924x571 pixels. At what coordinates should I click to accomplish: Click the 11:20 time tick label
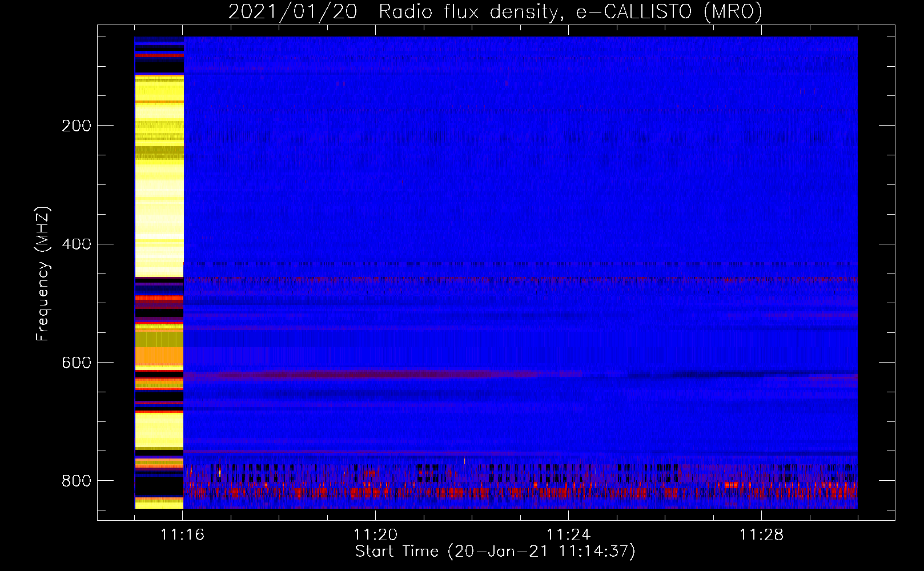[375, 535]
